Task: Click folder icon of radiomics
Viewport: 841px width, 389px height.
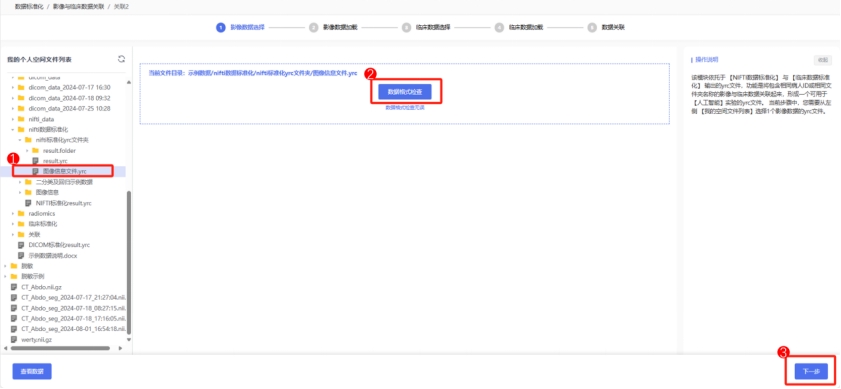Action: click(21, 214)
